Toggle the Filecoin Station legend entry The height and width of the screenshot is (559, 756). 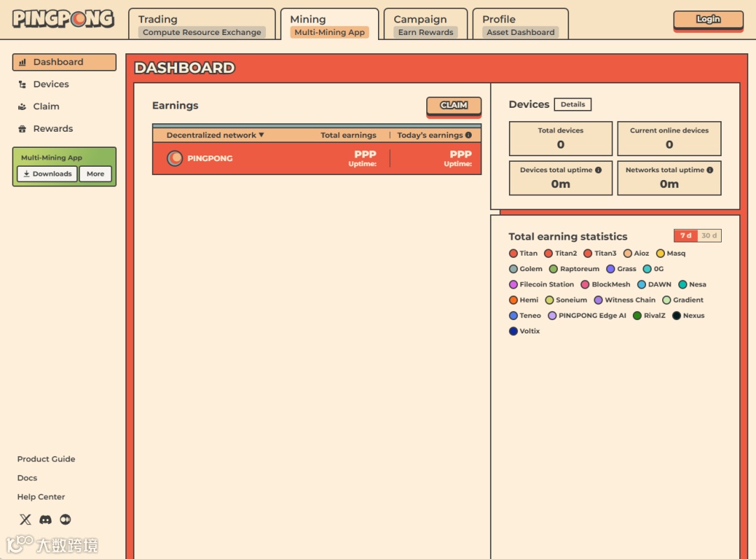point(541,284)
